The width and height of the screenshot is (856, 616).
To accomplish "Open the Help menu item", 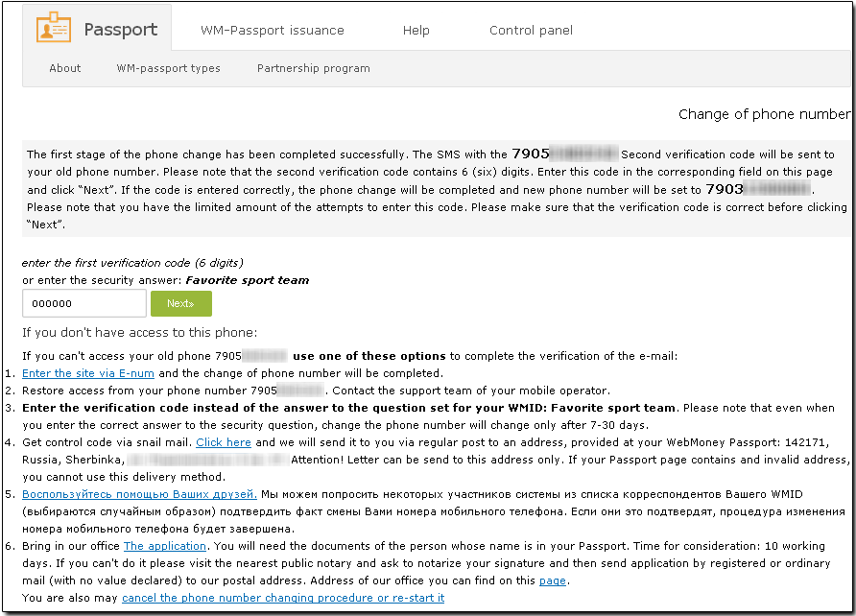I will click(416, 31).
